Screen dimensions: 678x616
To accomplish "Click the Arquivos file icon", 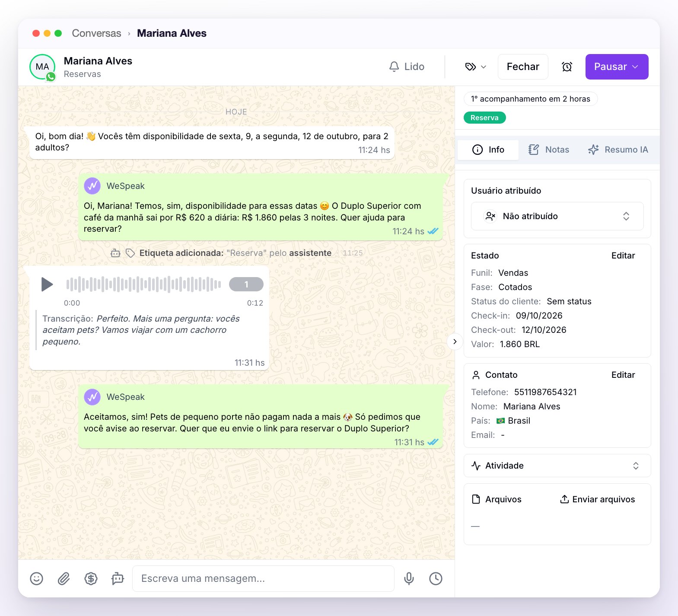I will pyautogui.click(x=476, y=499).
